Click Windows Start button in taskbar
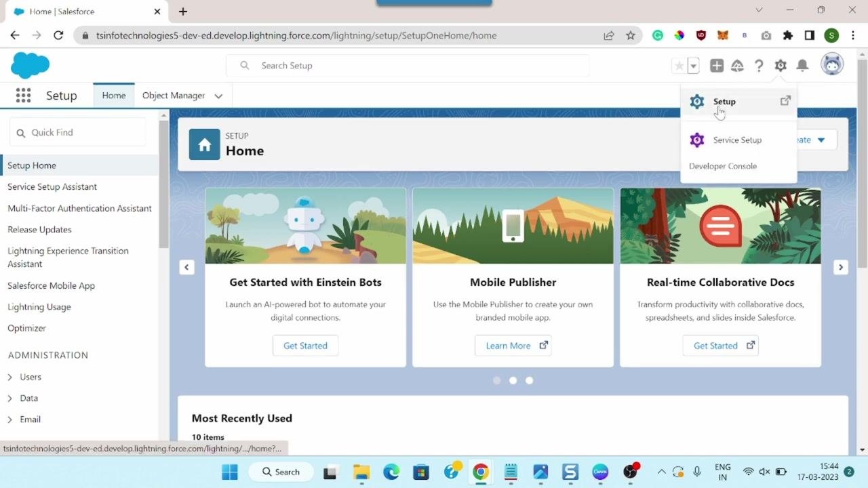868x488 pixels. click(x=230, y=472)
